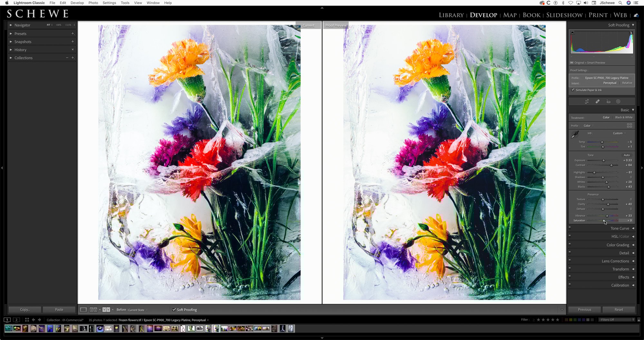
Task: Expand the Tone Curve panel
Action: [620, 228]
